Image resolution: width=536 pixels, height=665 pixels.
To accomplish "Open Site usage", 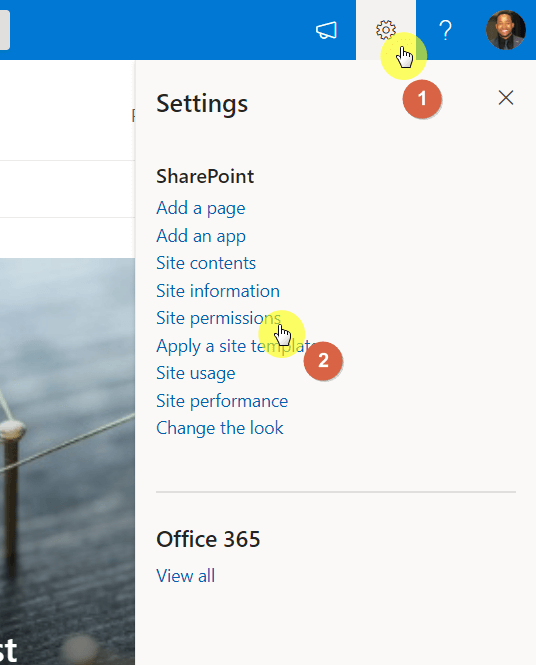I will tap(195, 373).
